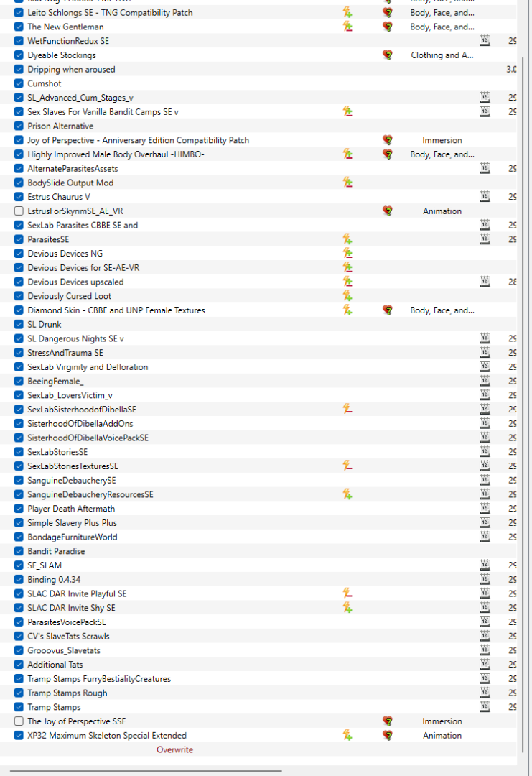This screenshot has height=776, width=532.
Task: Click 'Clothing and A...' category for Dyeable Stockings
Action: point(442,55)
